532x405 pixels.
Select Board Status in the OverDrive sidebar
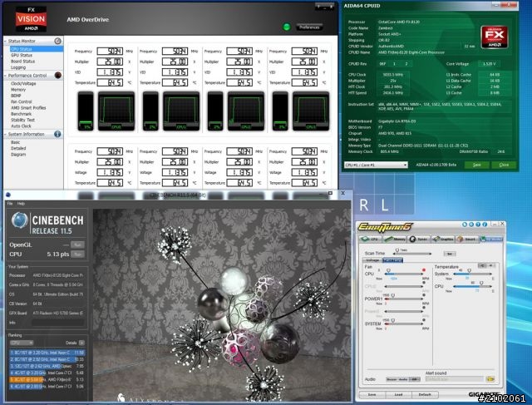22,61
